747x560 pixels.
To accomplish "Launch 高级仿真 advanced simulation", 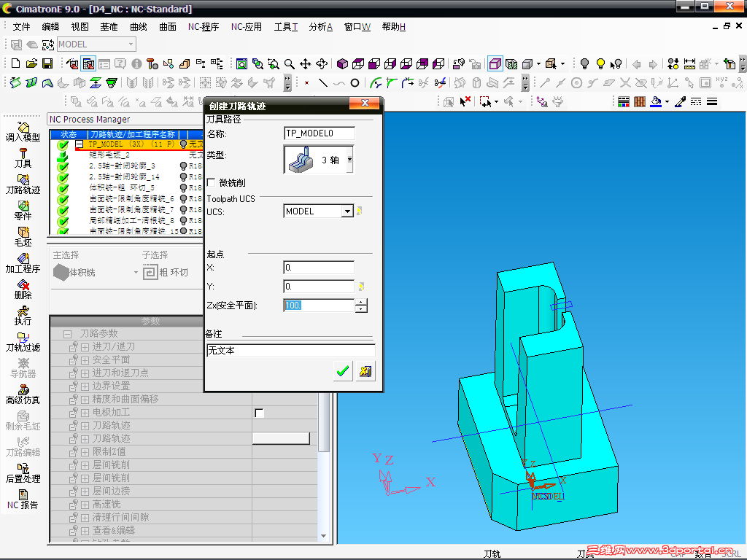I will pyautogui.click(x=23, y=394).
